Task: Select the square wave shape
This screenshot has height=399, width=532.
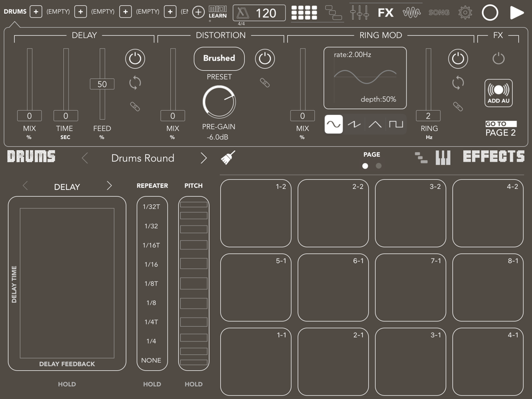Action: coord(396,124)
